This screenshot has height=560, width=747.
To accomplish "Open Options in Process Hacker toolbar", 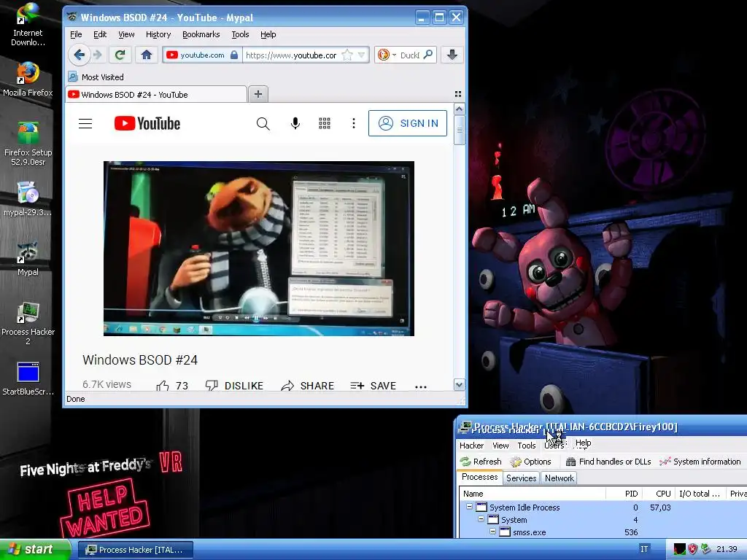I will point(530,462).
